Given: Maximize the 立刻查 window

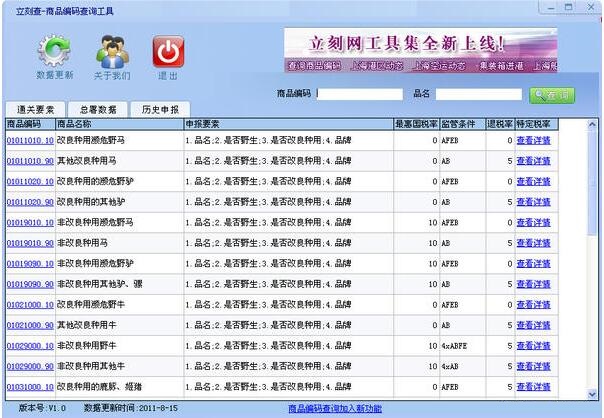Looking at the screenshot, I should click(569, 7).
